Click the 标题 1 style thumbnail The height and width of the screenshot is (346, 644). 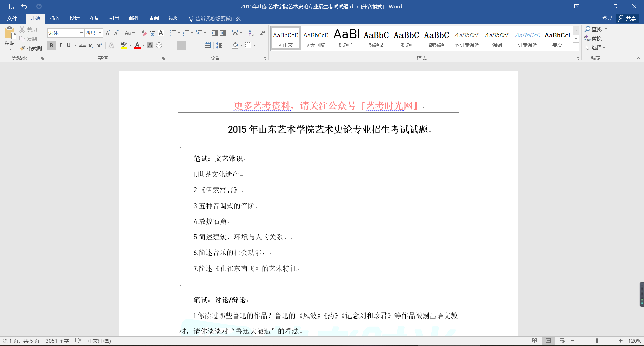point(346,38)
